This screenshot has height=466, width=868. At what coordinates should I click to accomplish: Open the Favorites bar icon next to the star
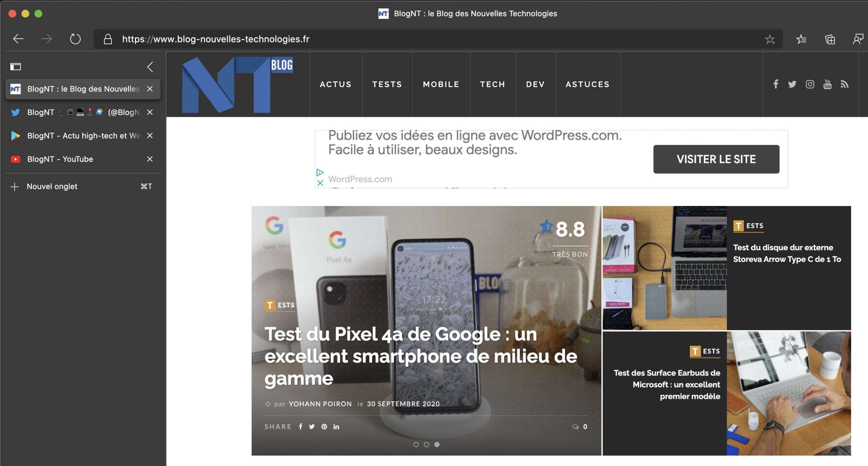coord(801,40)
